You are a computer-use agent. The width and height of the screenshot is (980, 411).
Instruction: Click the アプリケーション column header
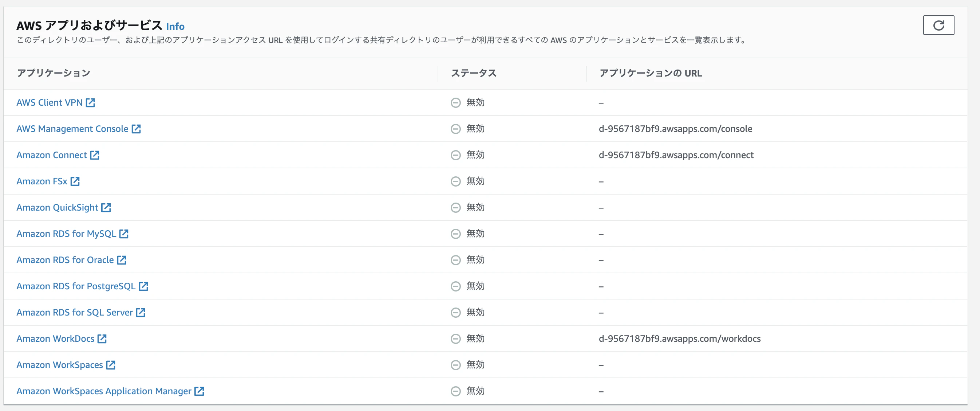54,73
